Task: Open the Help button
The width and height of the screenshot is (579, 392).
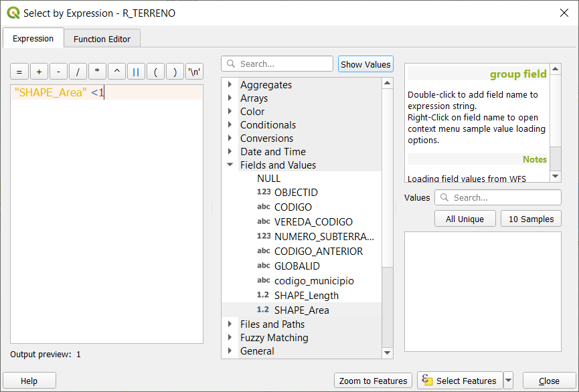Action: tap(29, 381)
